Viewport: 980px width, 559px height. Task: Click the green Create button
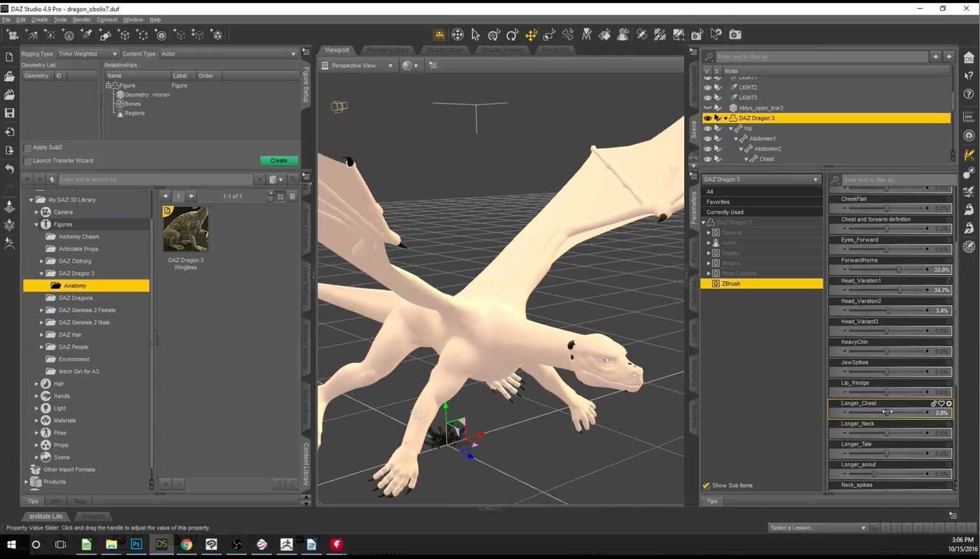click(279, 160)
